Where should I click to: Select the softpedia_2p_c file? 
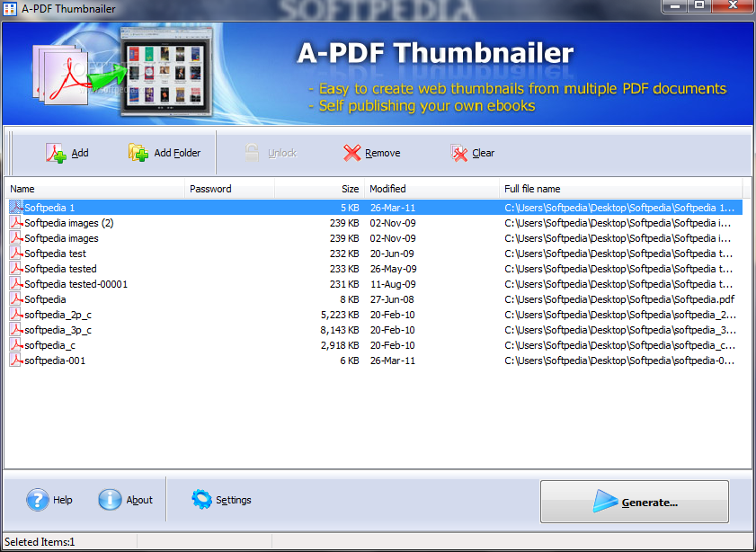tap(58, 315)
